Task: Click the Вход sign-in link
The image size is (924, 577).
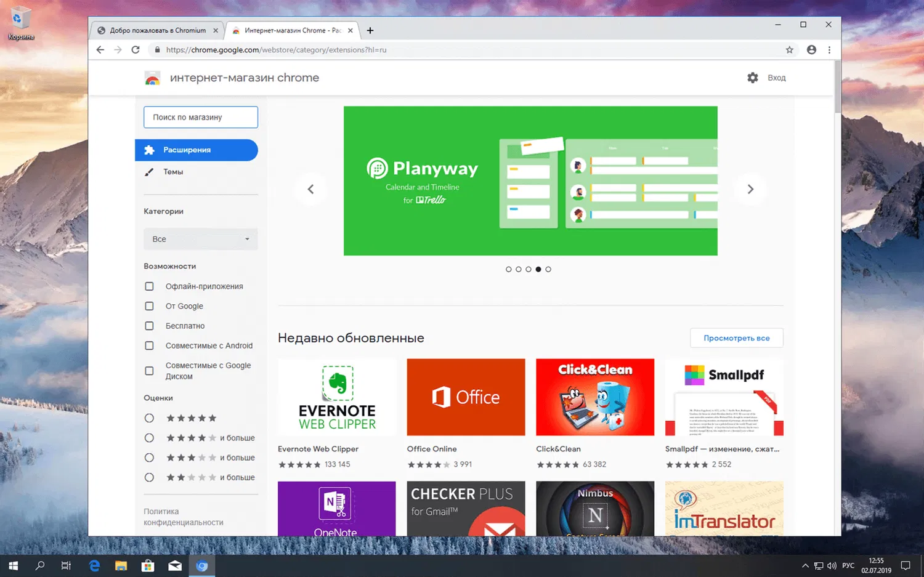Action: point(777,78)
